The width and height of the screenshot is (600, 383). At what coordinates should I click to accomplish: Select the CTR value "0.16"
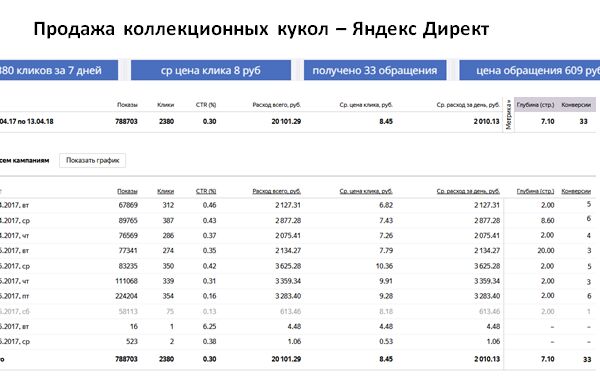pos(209,296)
